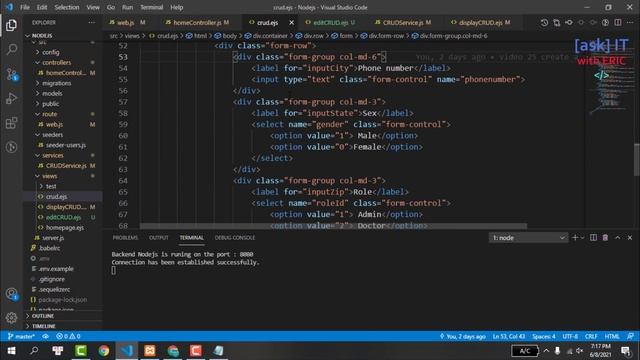Open the Run and Debug view
Image resolution: width=640 pixels, height=360 pixels.
pos(11,98)
